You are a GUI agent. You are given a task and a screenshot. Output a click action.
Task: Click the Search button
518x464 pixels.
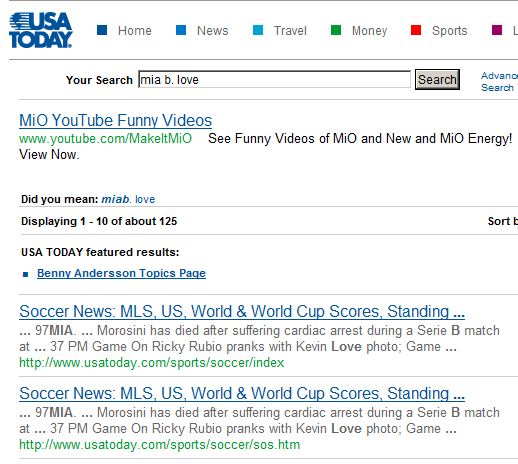[x=437, y=79]
